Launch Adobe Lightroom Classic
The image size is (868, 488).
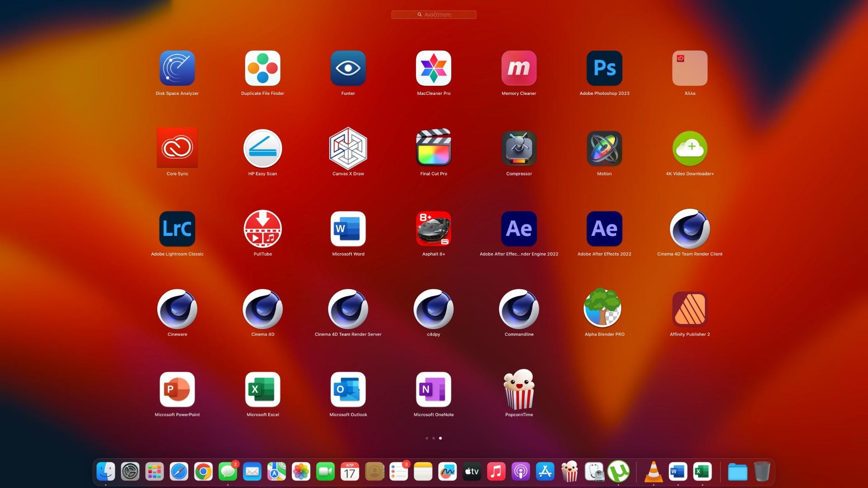pos(177,229)
